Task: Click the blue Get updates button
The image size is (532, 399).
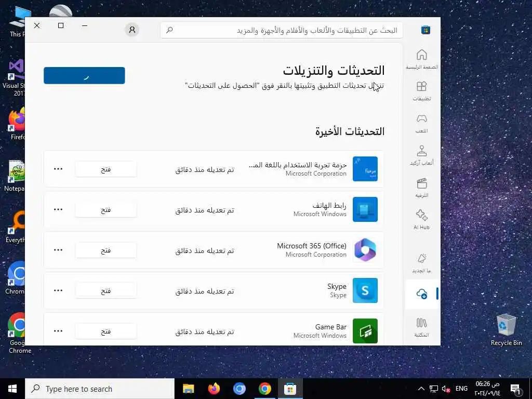Action: click(x=84, y=75)
